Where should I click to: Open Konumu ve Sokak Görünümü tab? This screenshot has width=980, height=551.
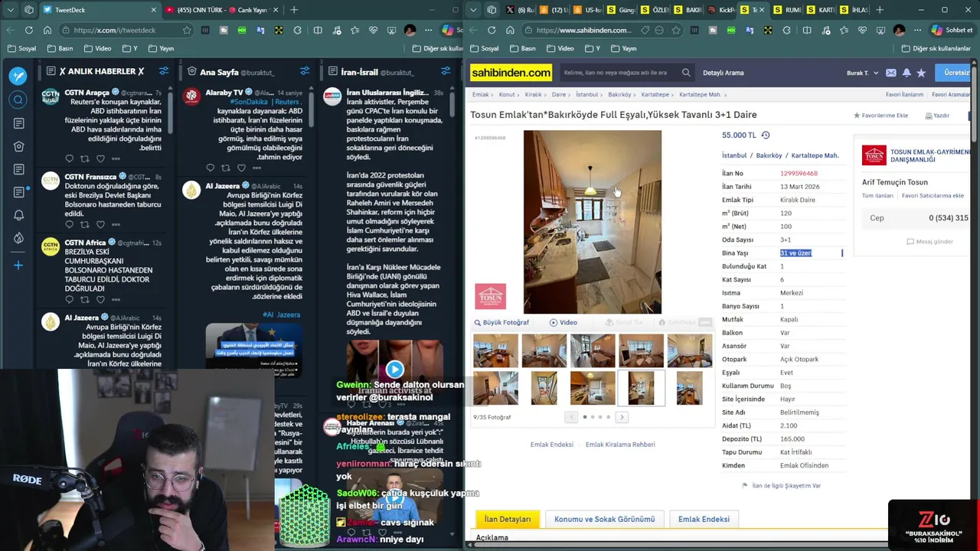pyautogui.click(x=604, y=519)
